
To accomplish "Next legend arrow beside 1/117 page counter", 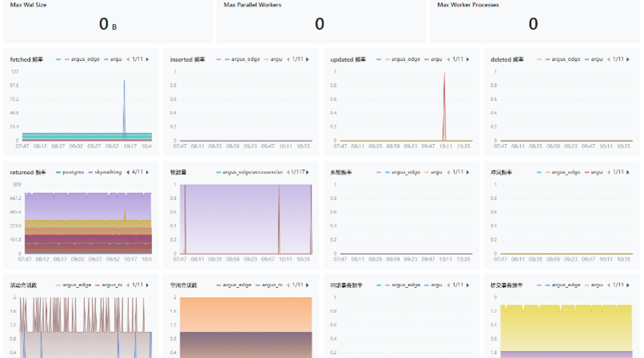I will tap(308, 172).
